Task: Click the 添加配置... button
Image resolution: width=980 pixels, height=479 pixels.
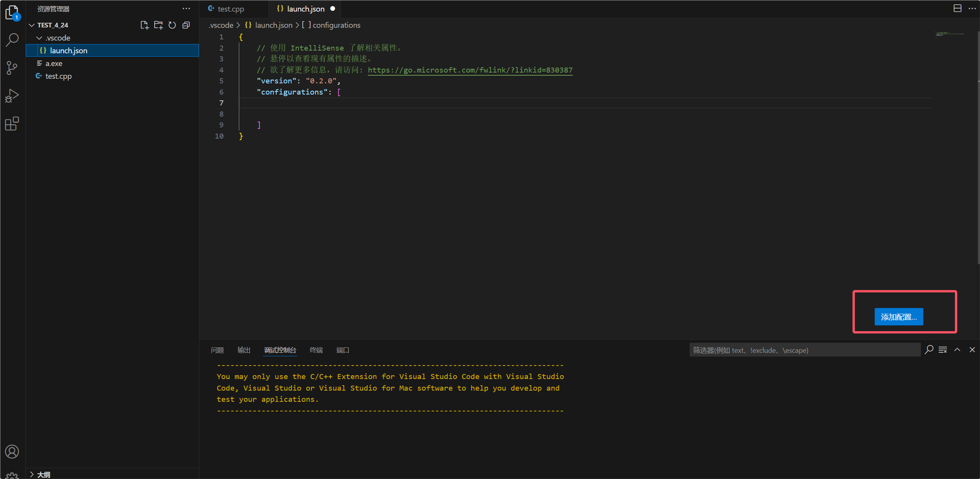Action: 898,317
